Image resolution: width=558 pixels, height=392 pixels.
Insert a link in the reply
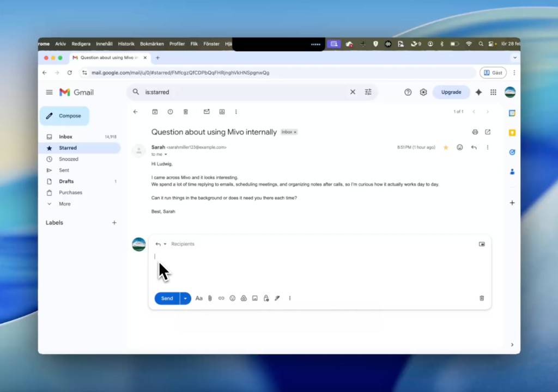221,298
